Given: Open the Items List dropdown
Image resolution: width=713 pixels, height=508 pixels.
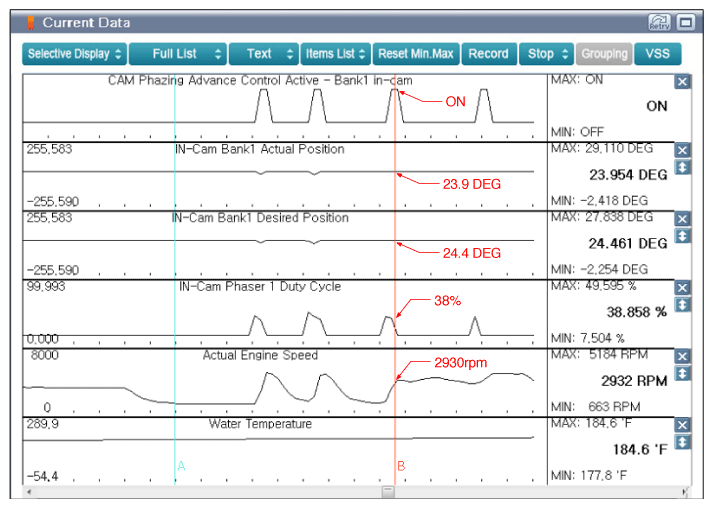Looking at the screenshot, I should pyautogui.click(x=336, y=54).
